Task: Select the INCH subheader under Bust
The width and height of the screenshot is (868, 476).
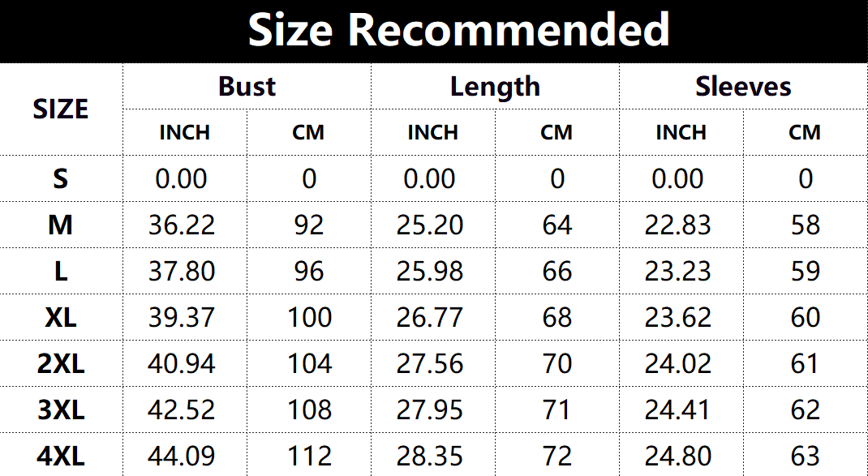Action: coord(184,132)
